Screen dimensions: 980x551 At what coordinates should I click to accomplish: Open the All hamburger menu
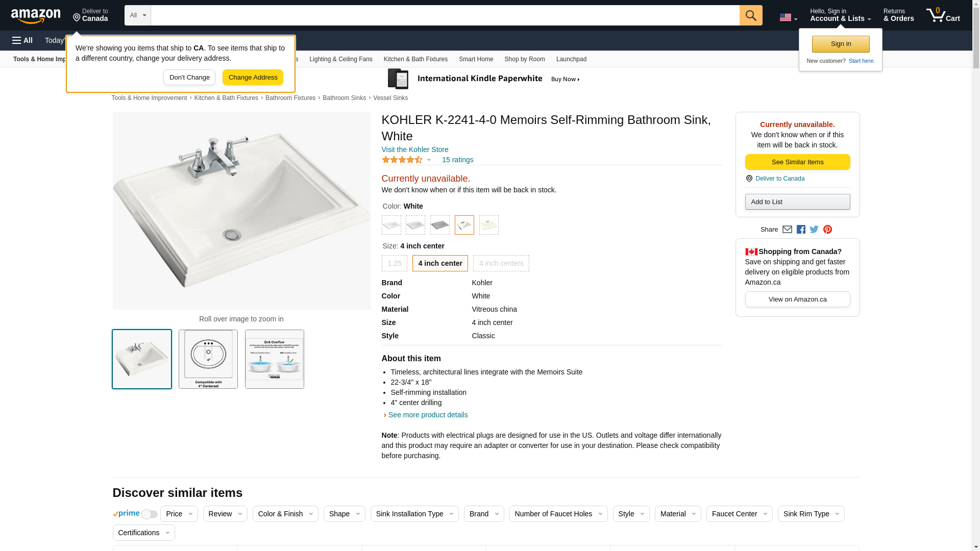tap(22, 40)
